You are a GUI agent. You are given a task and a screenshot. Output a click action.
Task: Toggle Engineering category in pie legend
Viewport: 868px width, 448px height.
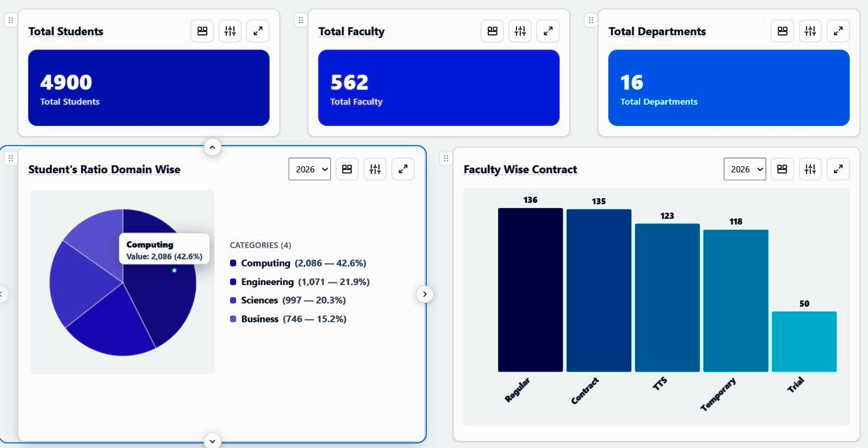(300, 282)
